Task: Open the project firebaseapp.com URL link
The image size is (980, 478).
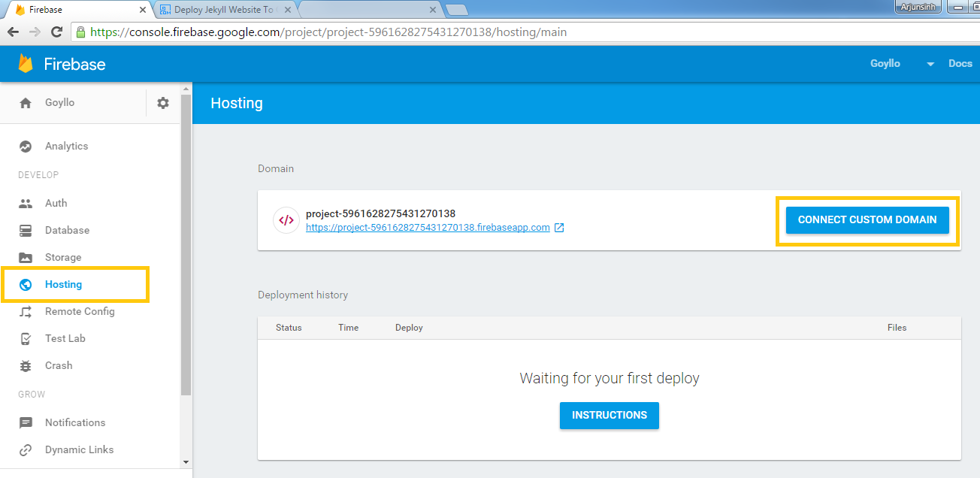Action: [x=428, y=228]
